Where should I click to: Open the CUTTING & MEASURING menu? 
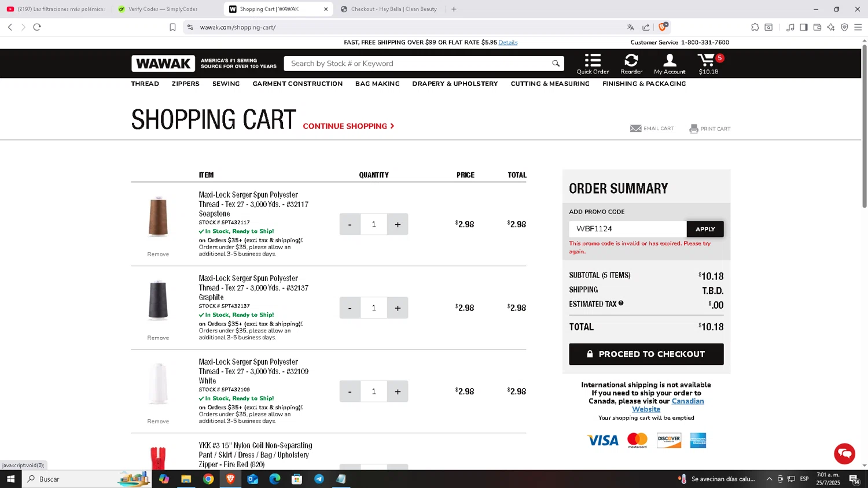(550, 84)
